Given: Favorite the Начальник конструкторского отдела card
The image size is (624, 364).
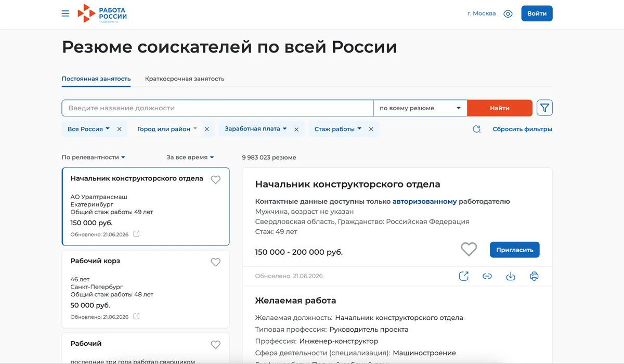Looking at the screenshot, I should click(215, 179).
